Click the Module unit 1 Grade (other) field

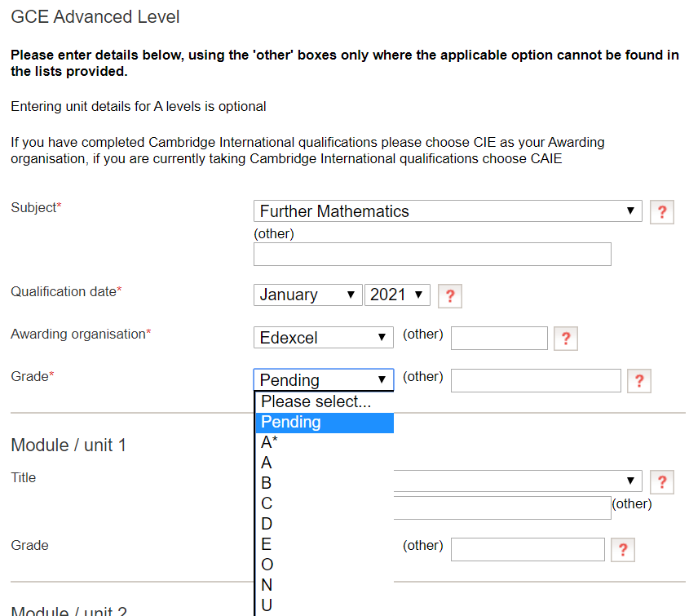click(x=528, y=549)
